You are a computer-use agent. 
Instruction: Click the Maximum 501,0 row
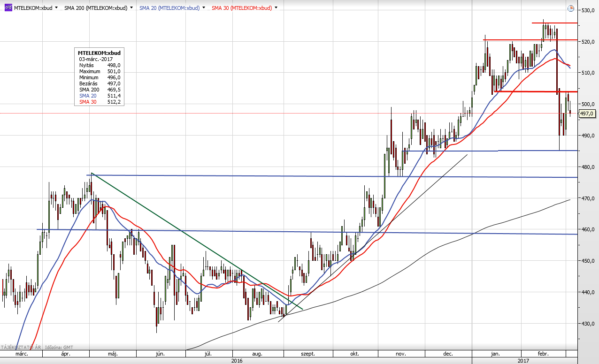point(100,71)
